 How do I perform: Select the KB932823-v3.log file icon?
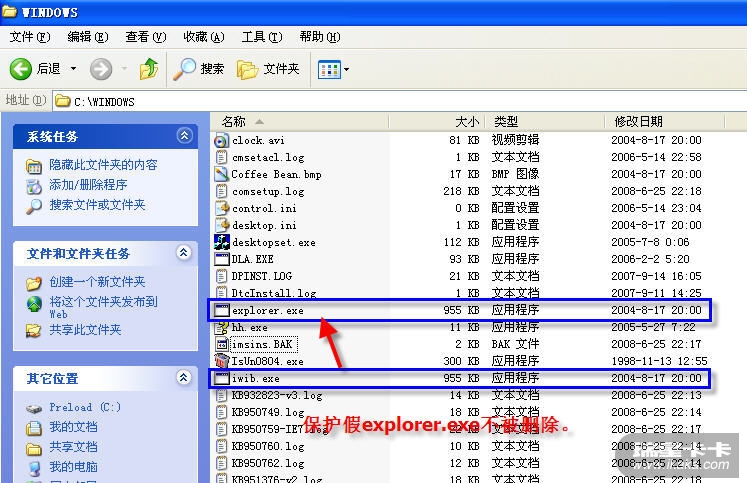point(222,395)
